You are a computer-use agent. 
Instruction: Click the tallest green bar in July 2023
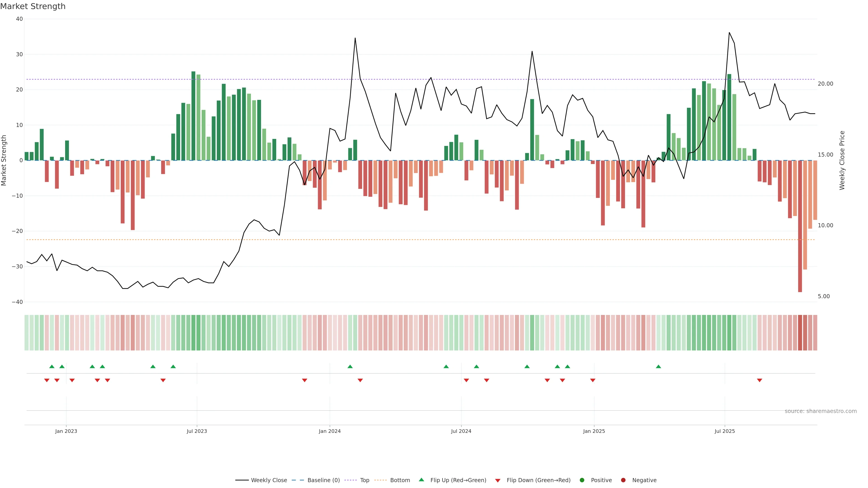coord(193,115)
